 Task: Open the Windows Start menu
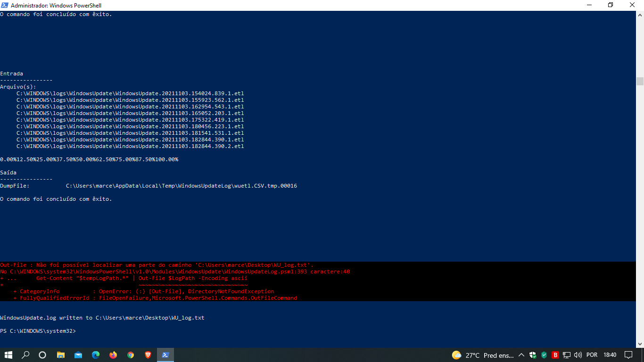[8, 355]
